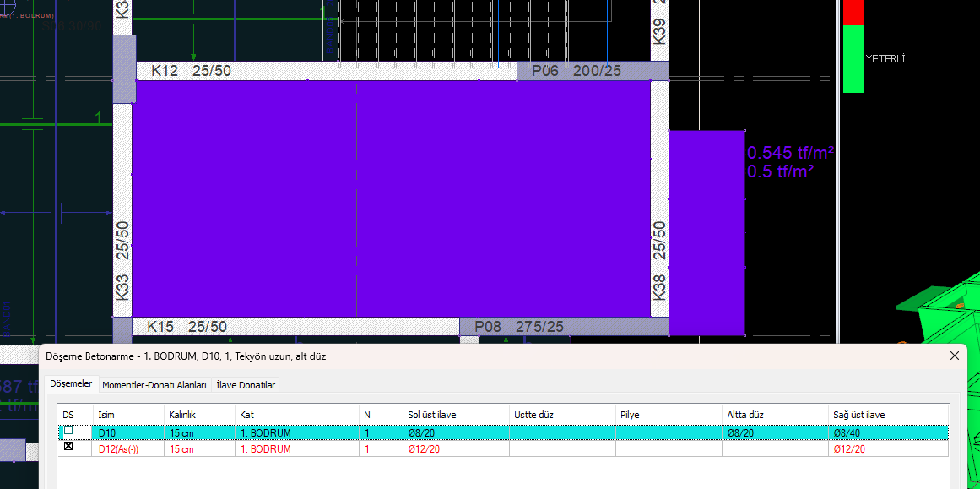Close the Döşeme Betonarme dialog
980x489 pixels.
955,356
